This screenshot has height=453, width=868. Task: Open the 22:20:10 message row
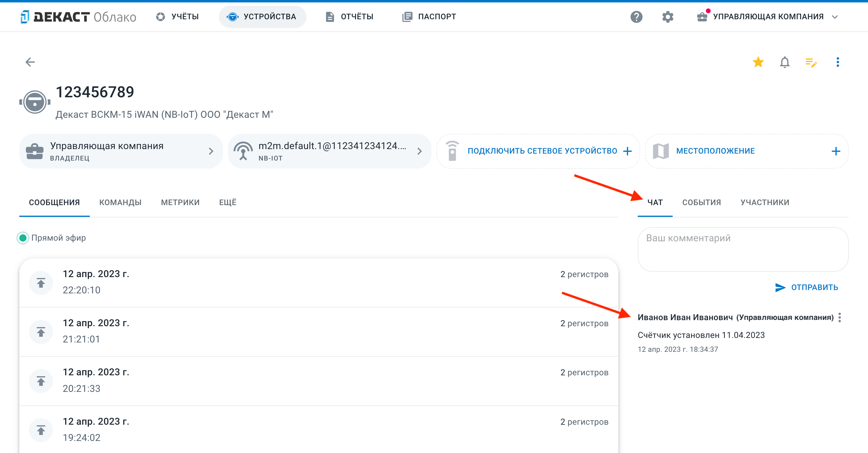point(319,282)
